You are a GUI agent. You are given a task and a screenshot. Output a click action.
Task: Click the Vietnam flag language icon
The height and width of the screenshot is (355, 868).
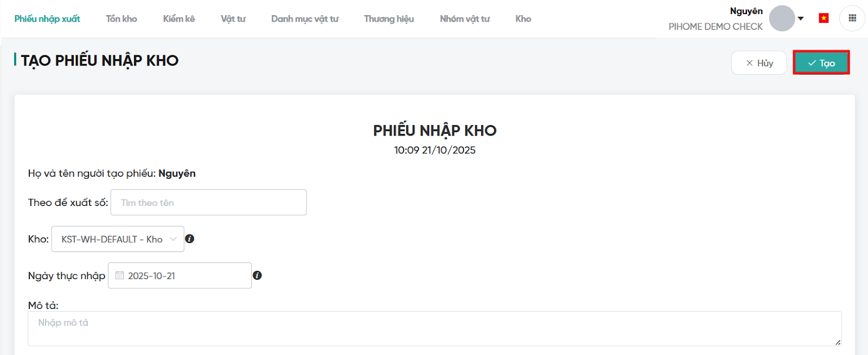click(x=824, y=18)
